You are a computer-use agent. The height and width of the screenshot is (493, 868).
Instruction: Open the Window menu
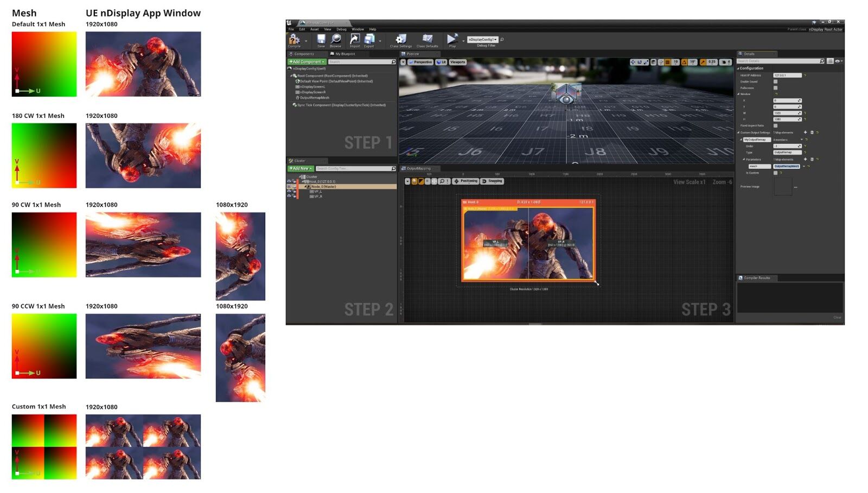tap(358, 29)
